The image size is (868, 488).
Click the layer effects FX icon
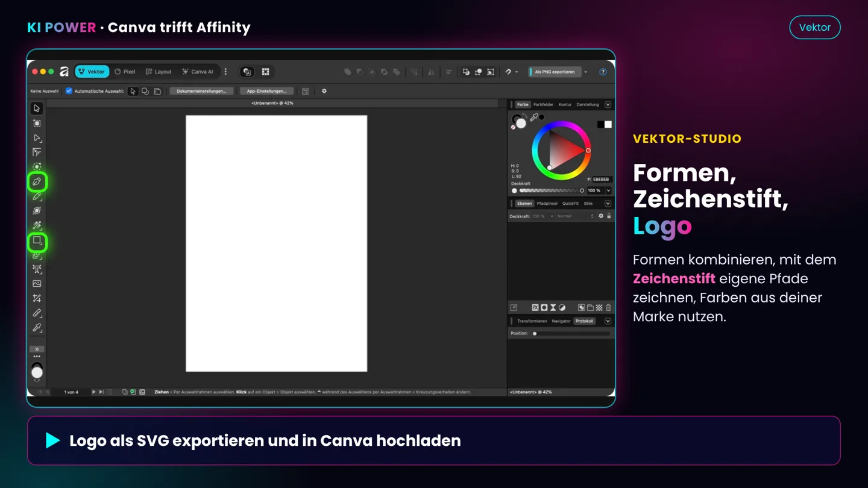535,308
